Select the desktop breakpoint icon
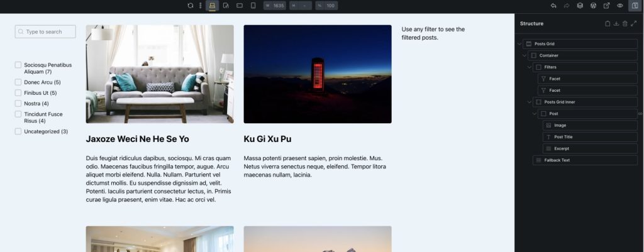Image resolution: width=644 pixels, height=252 pixels. coord(212,6)
